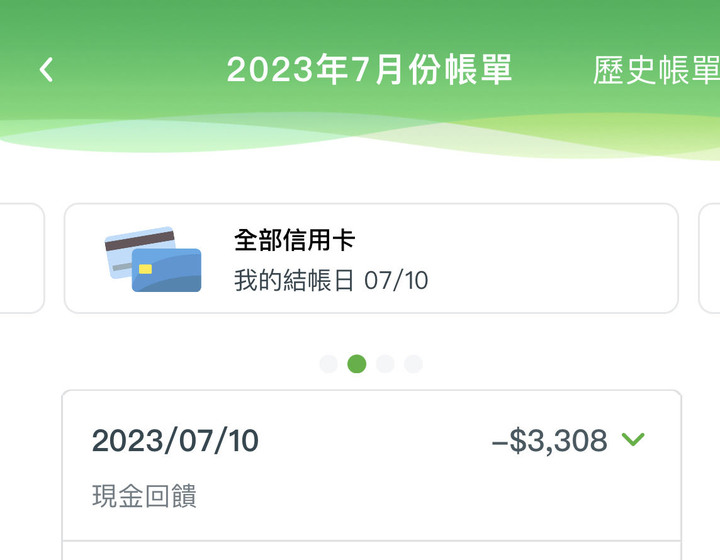Tap the partially visible row beneath 現金回饋

[x=371, y=551]
